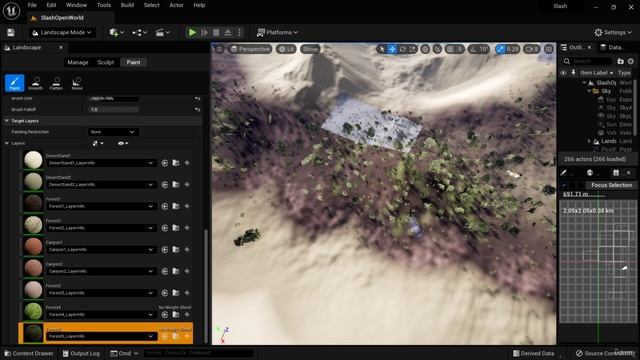
Task: Activate the translate gizmo tool in viewport
Action: pos(392,49)
